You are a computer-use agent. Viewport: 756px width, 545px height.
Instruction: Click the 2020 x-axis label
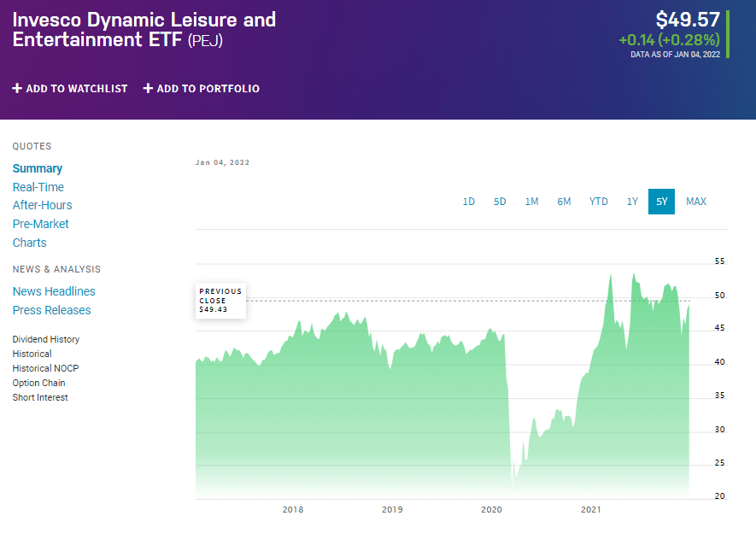pyautogui.click(x=491, y=510)
